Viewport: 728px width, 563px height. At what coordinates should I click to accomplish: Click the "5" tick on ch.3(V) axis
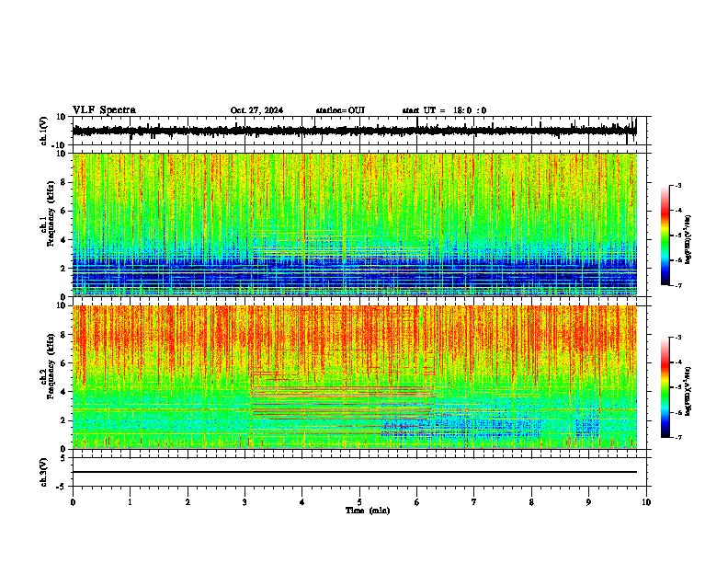[x=63, y=457]
